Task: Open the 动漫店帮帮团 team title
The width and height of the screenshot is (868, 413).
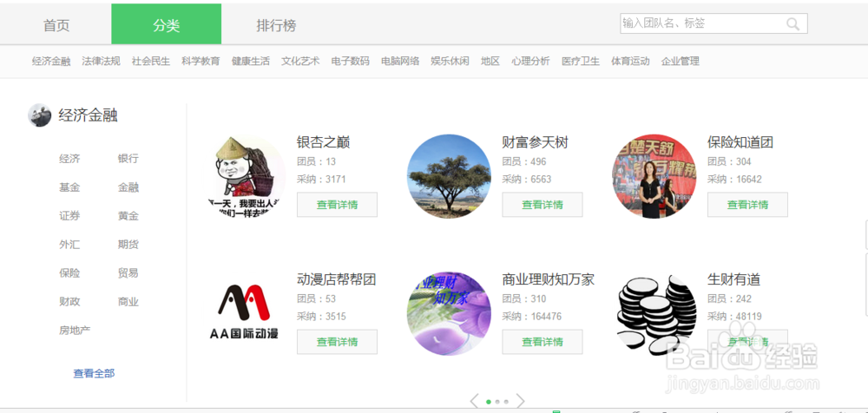Action: [x=337, y=279]
